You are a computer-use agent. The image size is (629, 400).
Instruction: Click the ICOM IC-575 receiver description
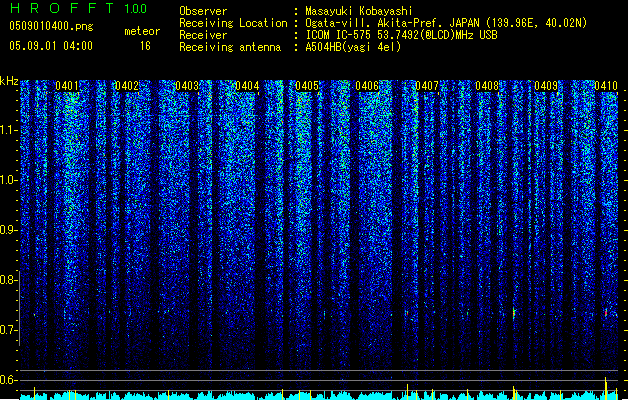tap(402, 35)
